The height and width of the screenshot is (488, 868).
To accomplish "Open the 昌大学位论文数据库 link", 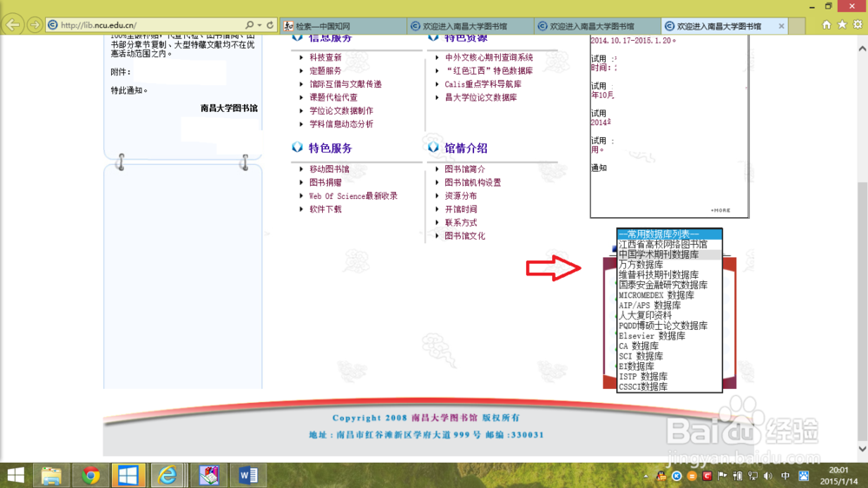I will coord(481,97).
